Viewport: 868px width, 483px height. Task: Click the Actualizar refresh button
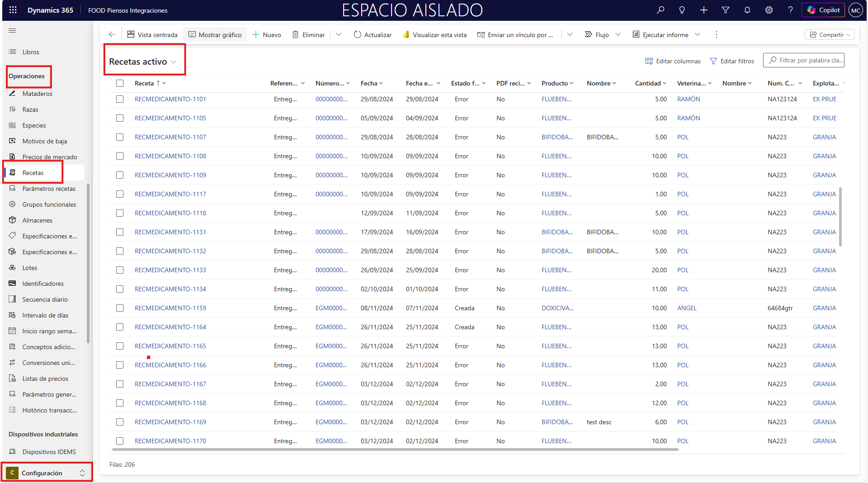tap(373, 35)
